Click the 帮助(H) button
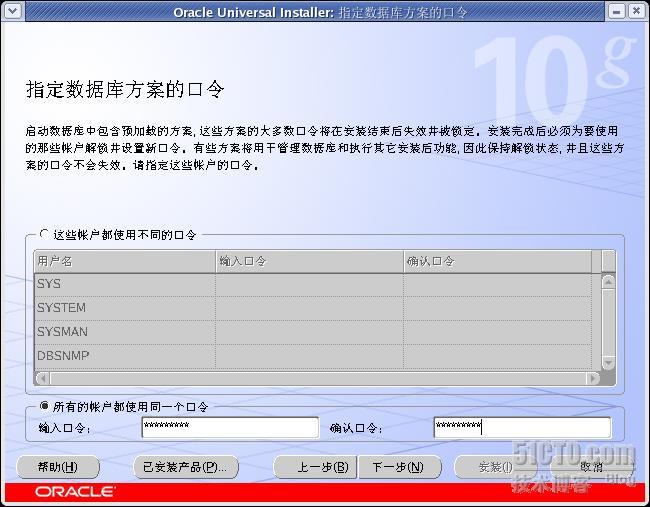 (x=58, y=467)
